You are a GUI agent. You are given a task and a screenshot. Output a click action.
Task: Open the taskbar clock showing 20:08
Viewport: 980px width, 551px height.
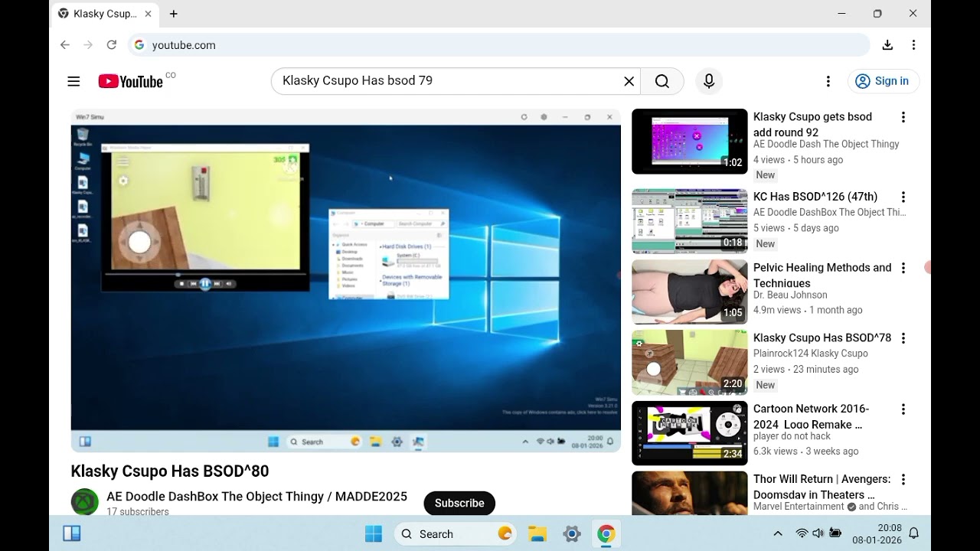877,533
